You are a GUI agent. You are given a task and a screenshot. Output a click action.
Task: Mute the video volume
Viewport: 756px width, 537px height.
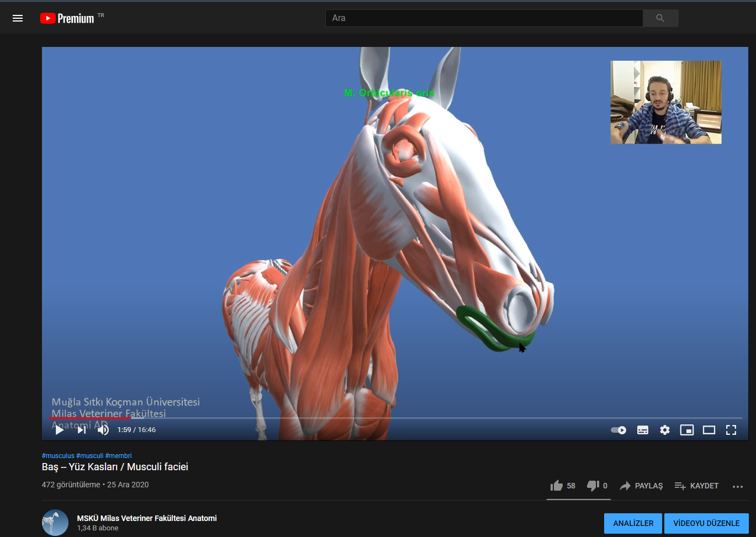[x=103, y=430]
